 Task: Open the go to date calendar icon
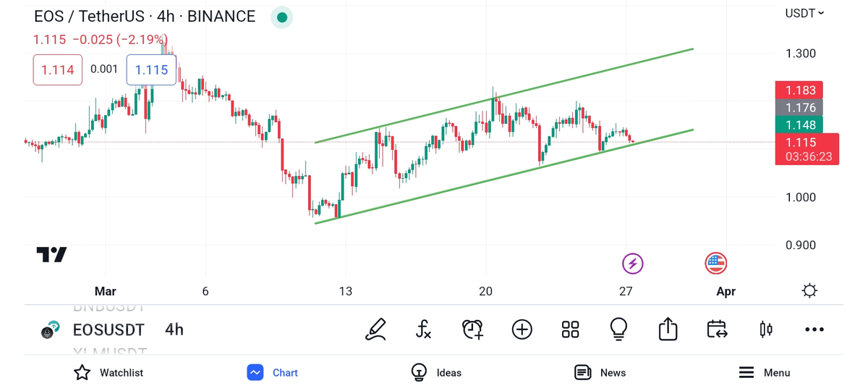coord(716,330)
